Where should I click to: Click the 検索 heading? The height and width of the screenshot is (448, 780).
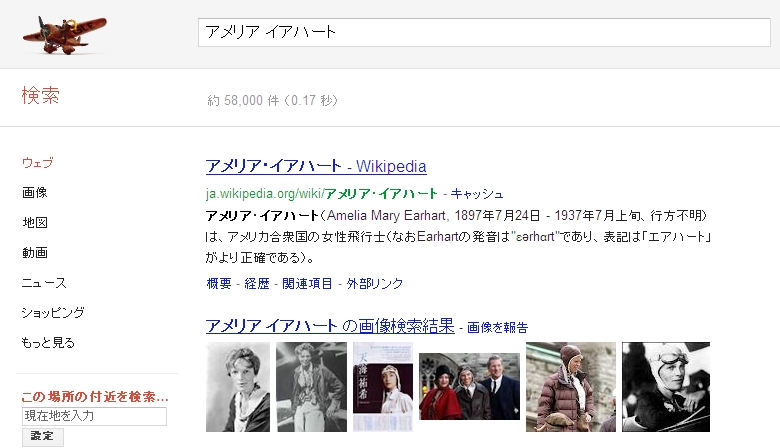(41, 95)
